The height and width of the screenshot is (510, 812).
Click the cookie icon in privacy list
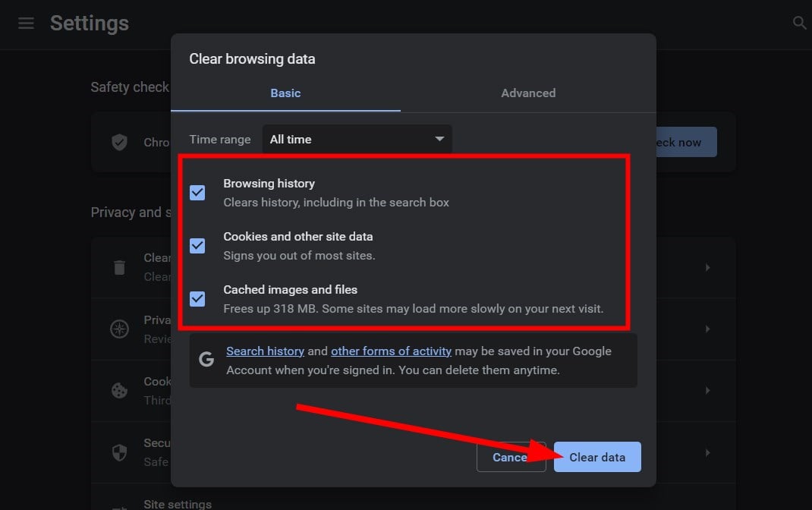coord(119,390)
